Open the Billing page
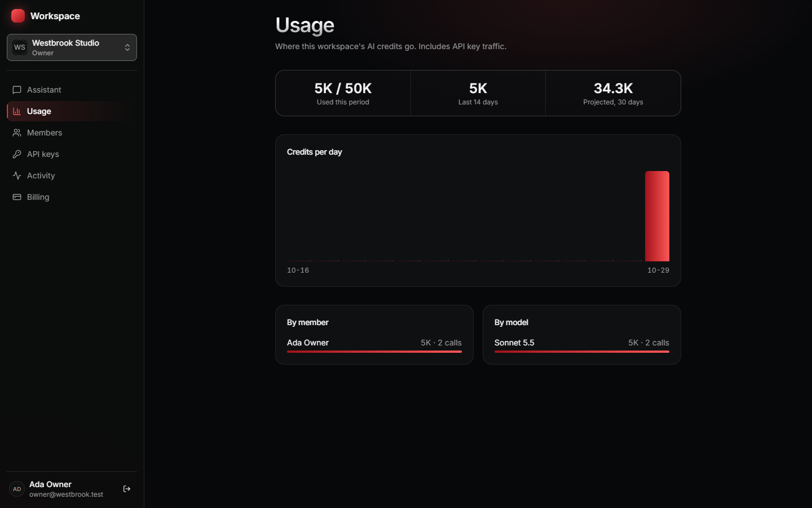This screenshot has width=812, height=508. click(x=72, y=197)
